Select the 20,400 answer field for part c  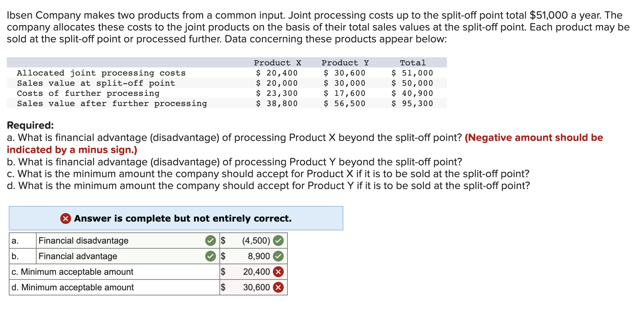click(x=253, y=272)
